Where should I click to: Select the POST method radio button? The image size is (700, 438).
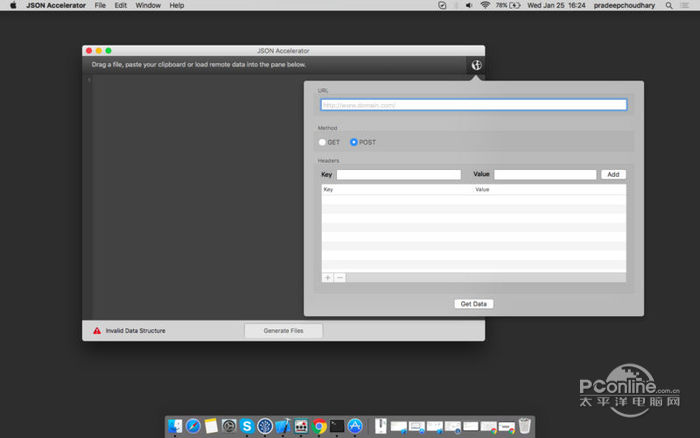click(354, 142)
